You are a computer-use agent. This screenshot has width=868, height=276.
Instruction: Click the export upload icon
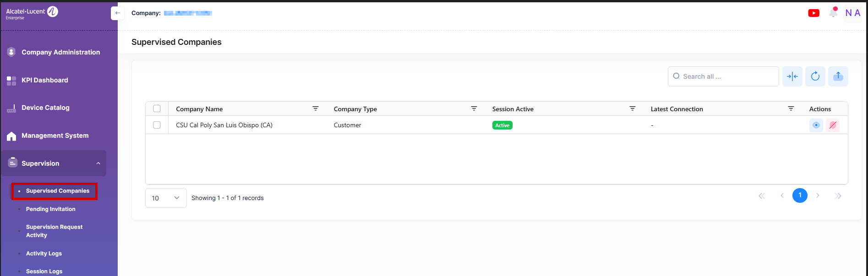click(x=838, y=76)
